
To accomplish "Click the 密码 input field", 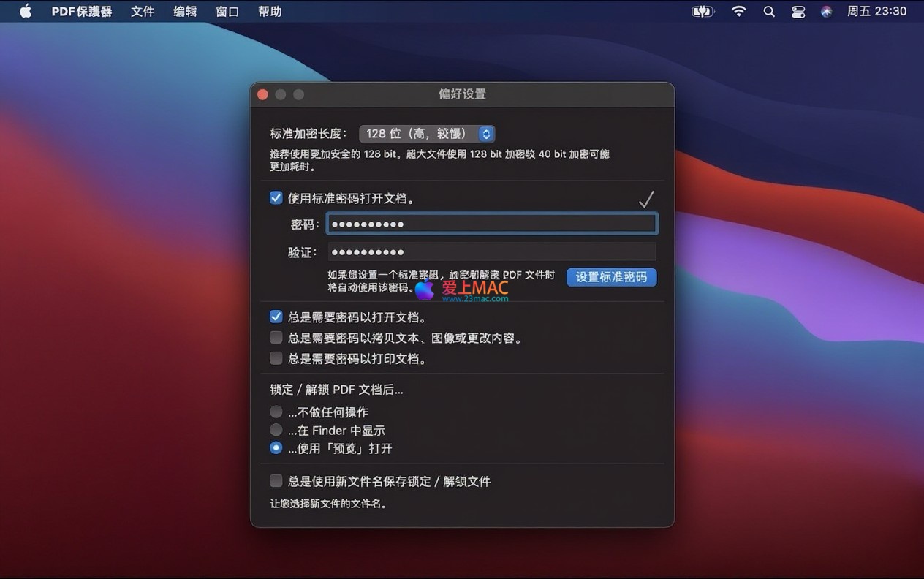I will [x=491, y=224].
